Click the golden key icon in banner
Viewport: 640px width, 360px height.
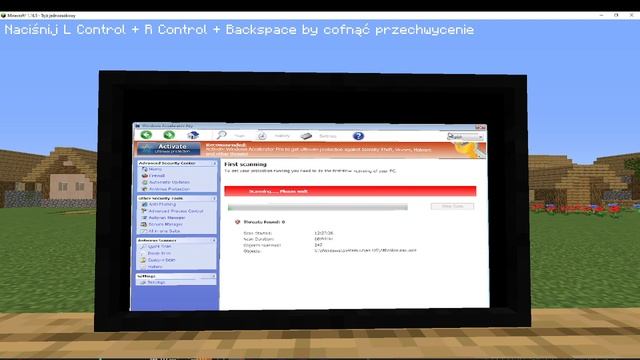470,150
